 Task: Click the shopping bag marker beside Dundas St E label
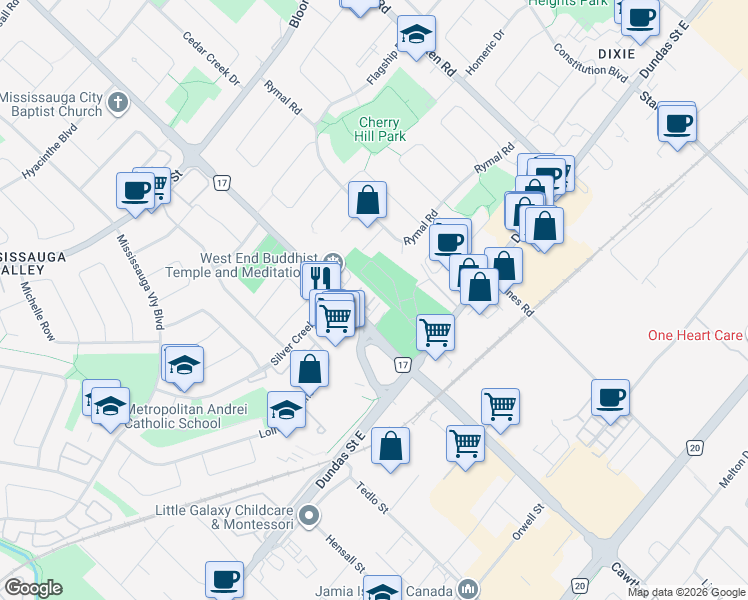click(x=390, y=446)
